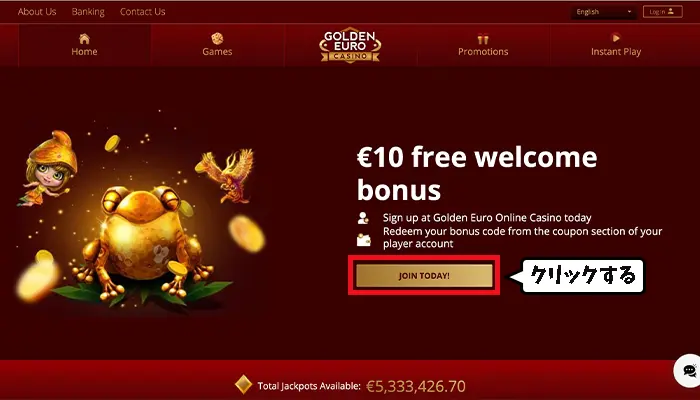Click the Golden Euro Casino logo
700x400 pixels.
[350, 45]
